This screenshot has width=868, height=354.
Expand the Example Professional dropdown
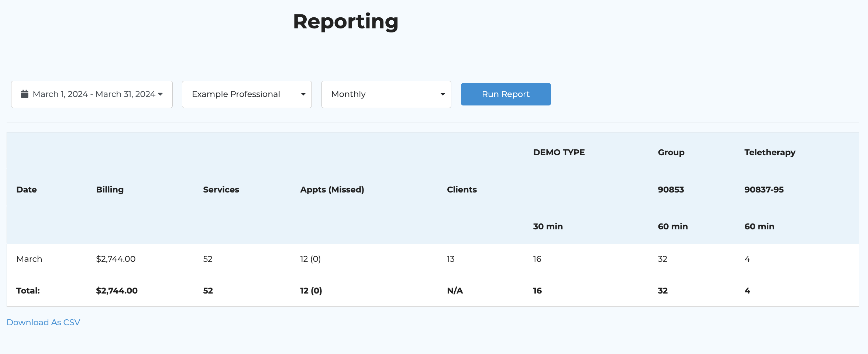tap(247, 94)
